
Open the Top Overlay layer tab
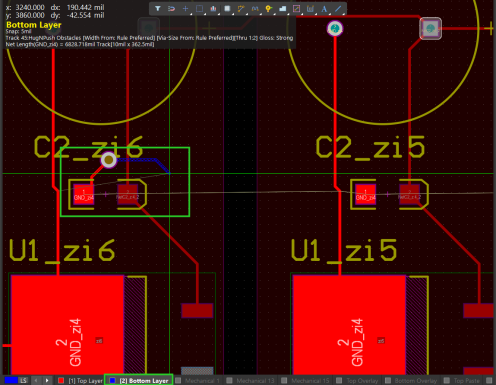tap(358, 380)
